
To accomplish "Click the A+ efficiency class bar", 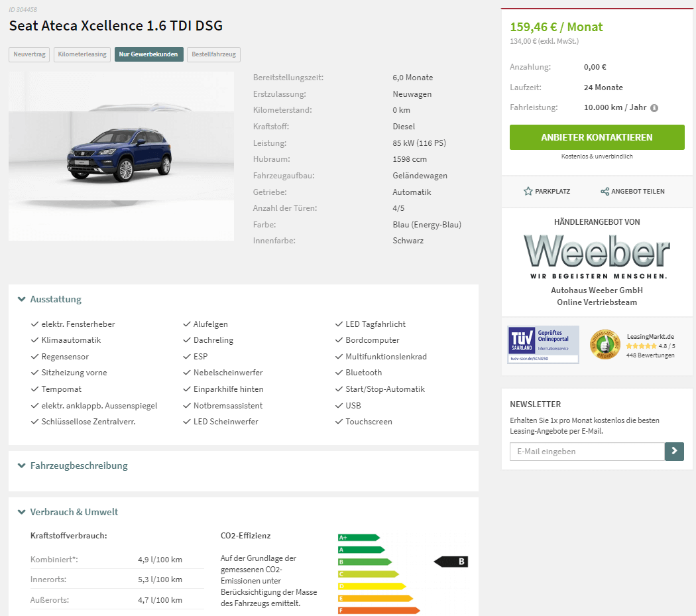I will pos(359,537).
